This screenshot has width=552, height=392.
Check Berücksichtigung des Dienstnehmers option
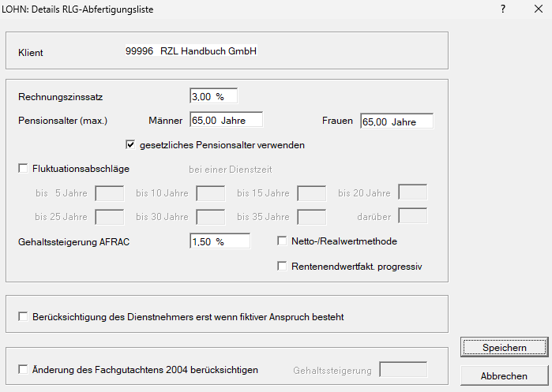coord(23,317)
